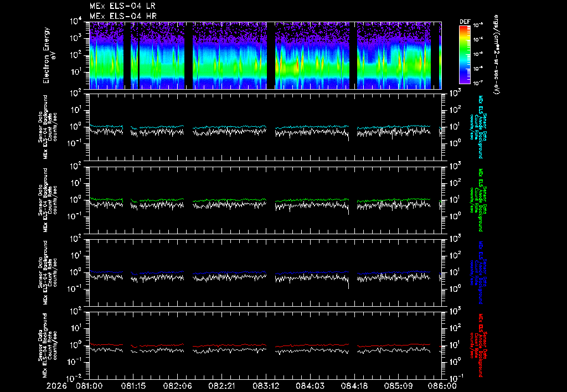
Task: Click the 086:00 time axis label
Action: 442,386
